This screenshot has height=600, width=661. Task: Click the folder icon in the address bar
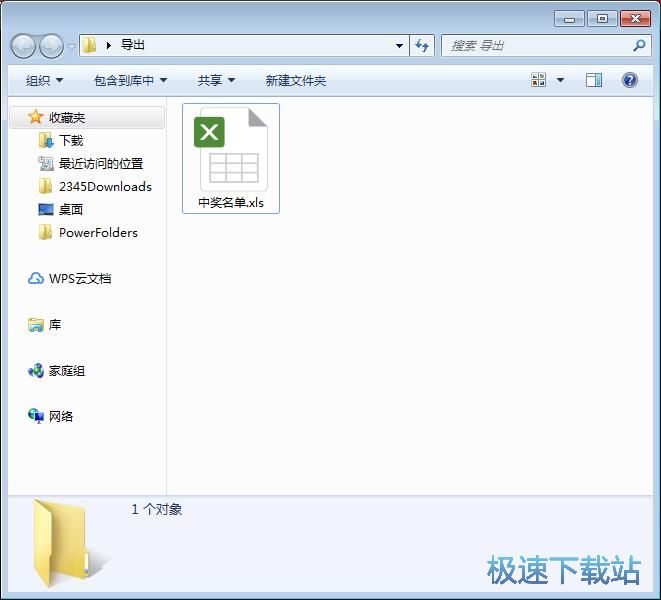89,45
